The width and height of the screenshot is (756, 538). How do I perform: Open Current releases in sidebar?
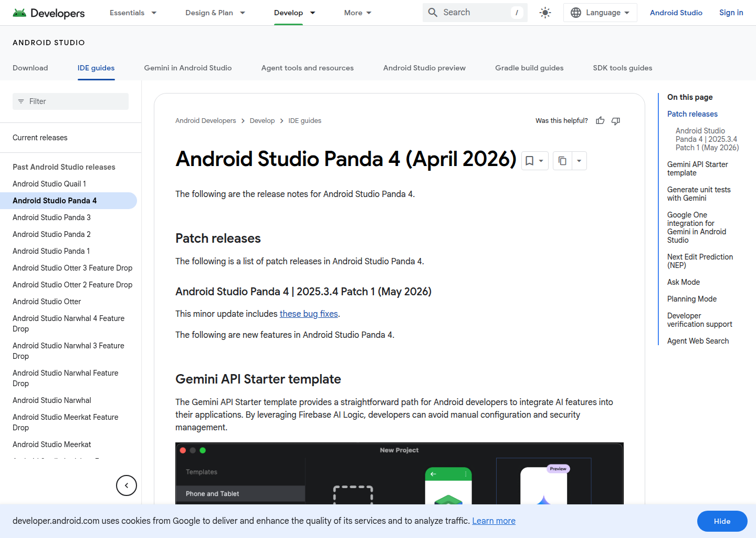tap(40, 138)
